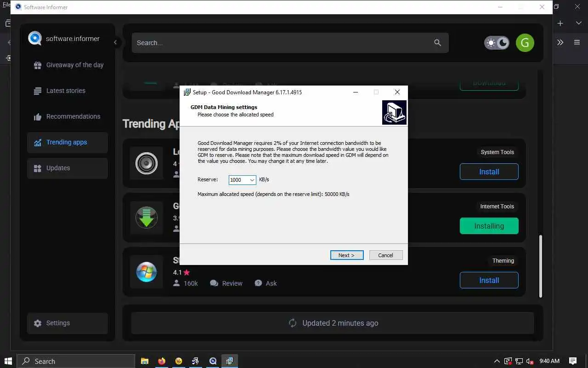588x368 pixels.
Task: Collapse the sidebar with chevron arrow
Action: (115, 42)
